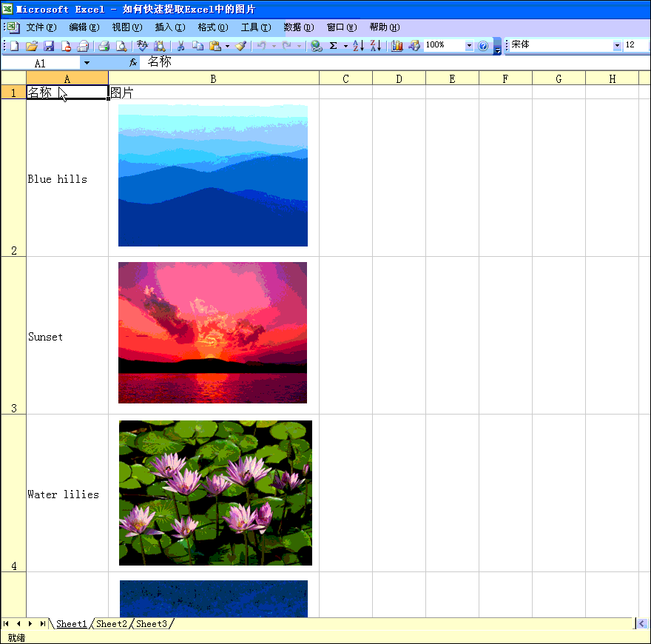Open the font name dropdown showing 宋体

click(x=618, y=46)
